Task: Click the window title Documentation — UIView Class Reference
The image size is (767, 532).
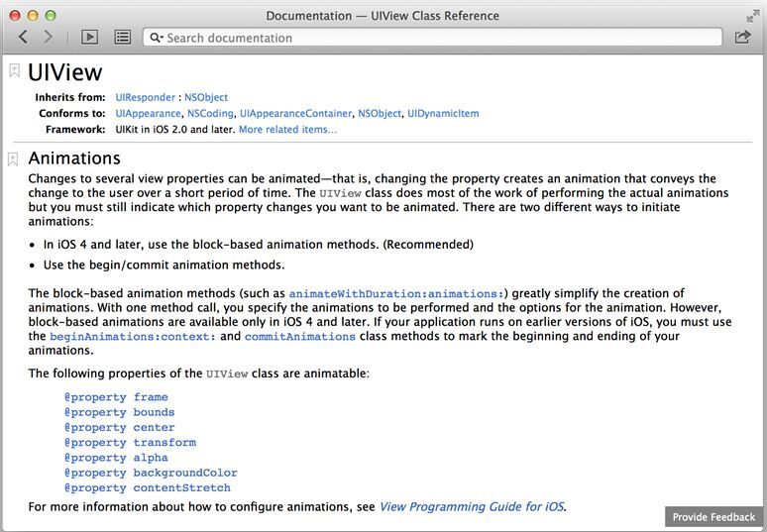Action: (x=383, y=16)
